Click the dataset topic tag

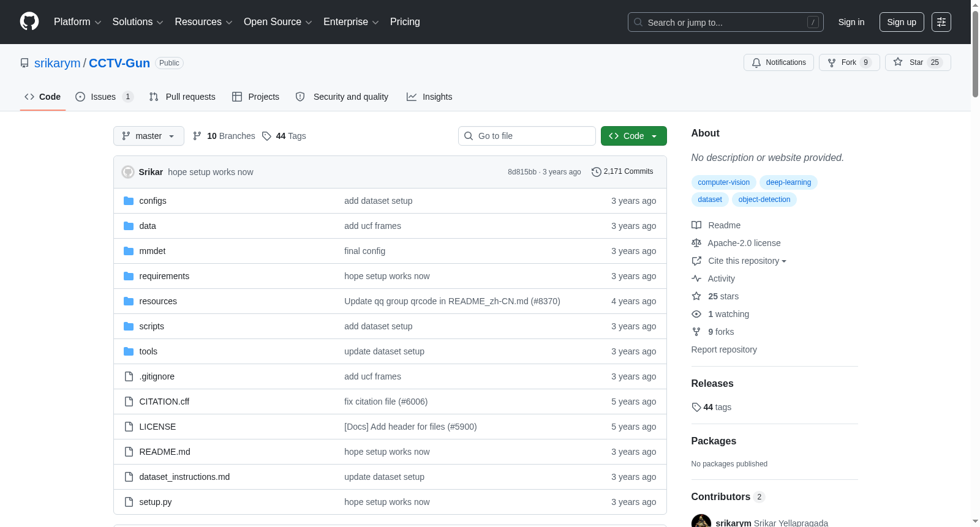(x=710, y=200)
